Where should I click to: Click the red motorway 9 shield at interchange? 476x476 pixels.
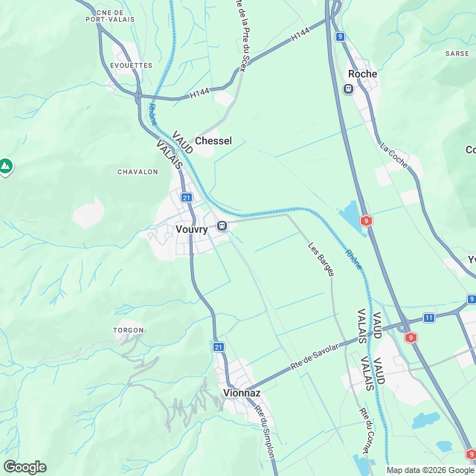coord(411,337)
